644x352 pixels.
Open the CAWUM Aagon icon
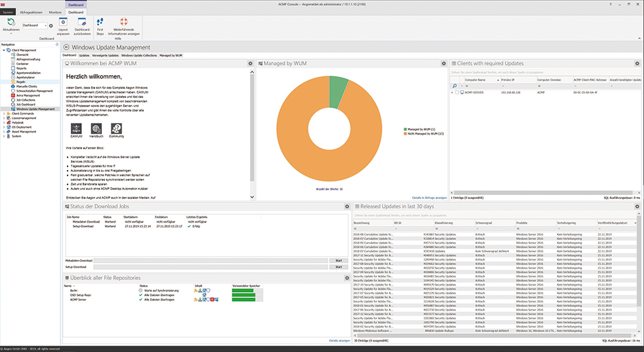77,129
